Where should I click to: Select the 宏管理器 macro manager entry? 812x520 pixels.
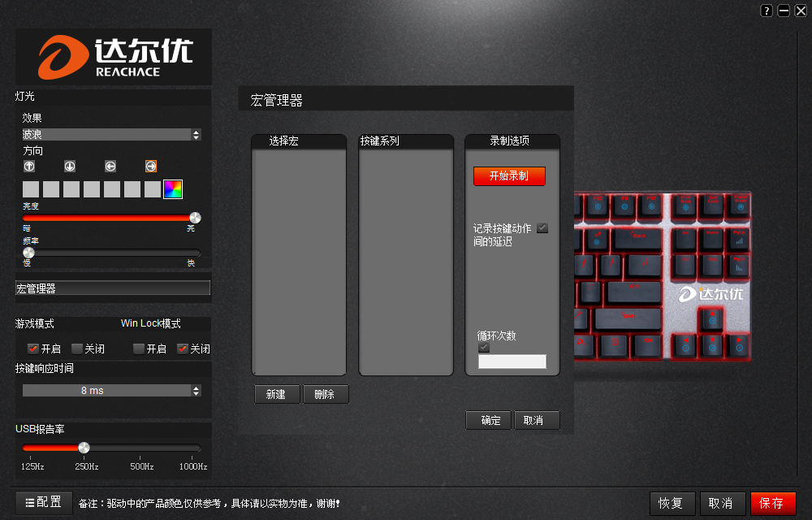pyautogui.click(x=113, y=288)
